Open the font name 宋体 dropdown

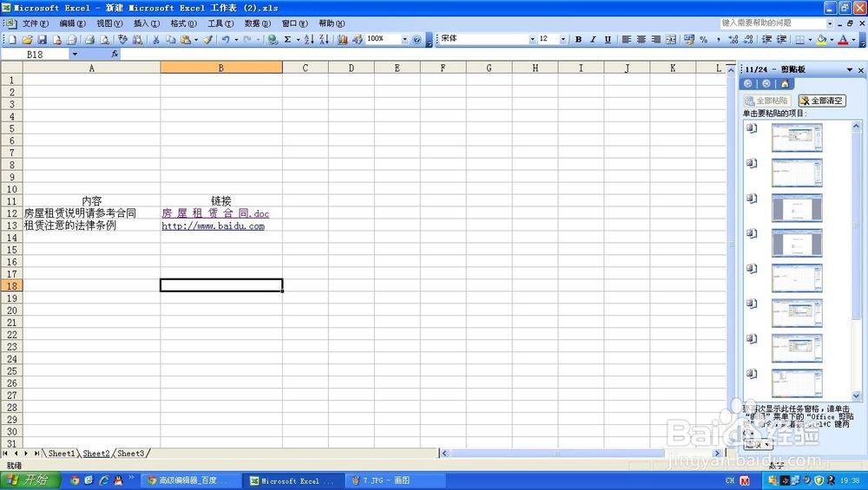coord(532,39)
